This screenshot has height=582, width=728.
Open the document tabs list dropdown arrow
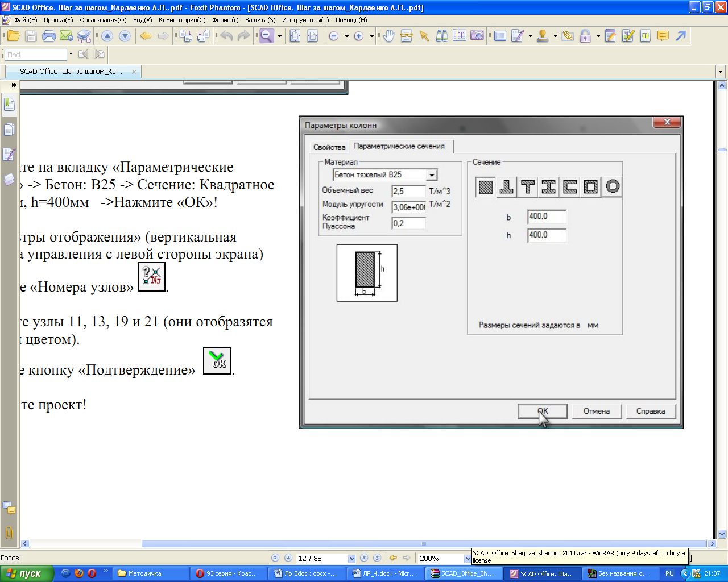coord(721,72)
